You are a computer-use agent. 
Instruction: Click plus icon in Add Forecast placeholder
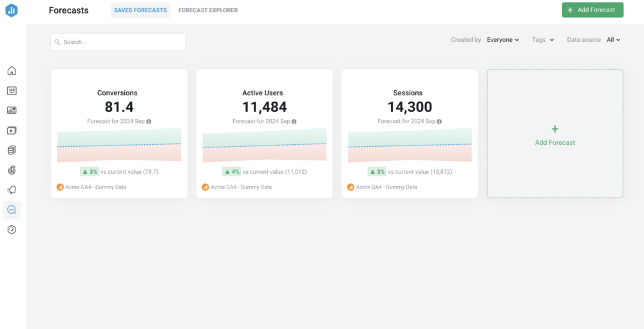pyautogui.click(x=555, y=129)
